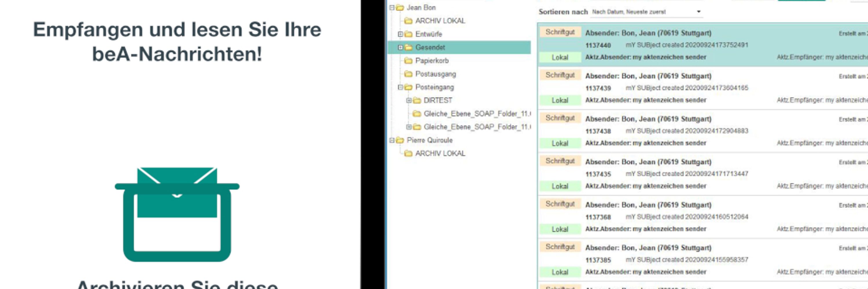Expand the DIRTEST subfolder
The width and height of the screenshot is (868, 289).
pyautogui.click(x=408, y=100)
